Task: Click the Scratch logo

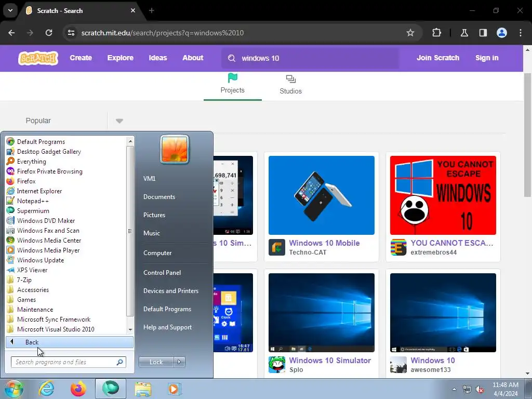Action: (x=38, y=58)
